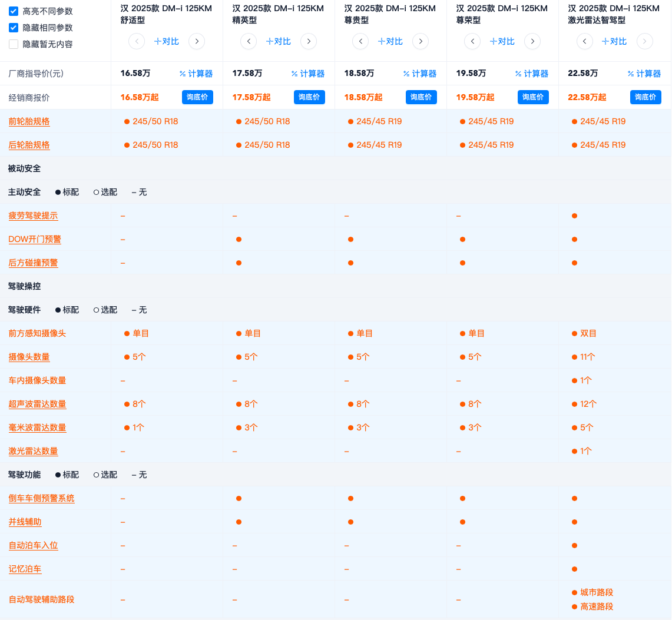Click 询底价 button for 16.58万起
672x620 pixels.
[x=197, y=97]
